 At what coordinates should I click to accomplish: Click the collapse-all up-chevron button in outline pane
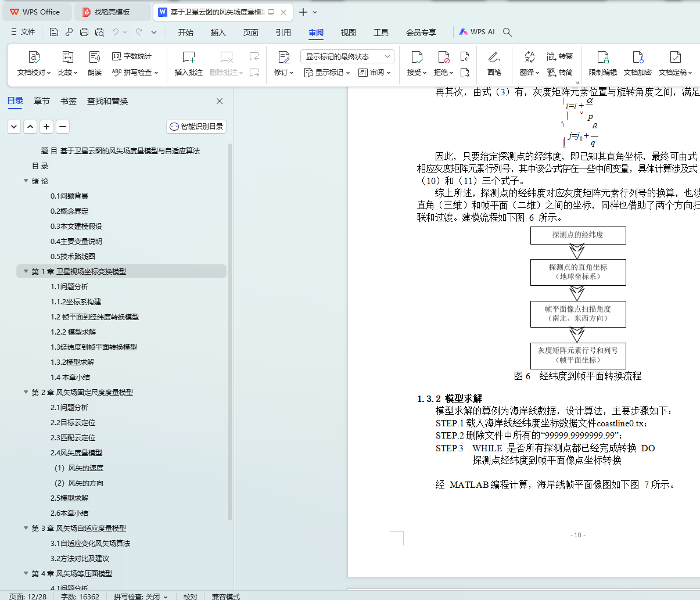click(x=30, y=126)
